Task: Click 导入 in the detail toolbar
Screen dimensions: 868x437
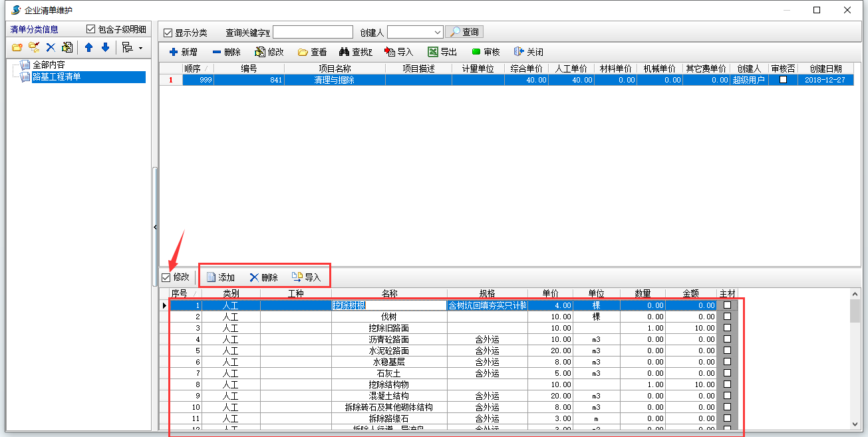Action: click(x=306, y=277)
